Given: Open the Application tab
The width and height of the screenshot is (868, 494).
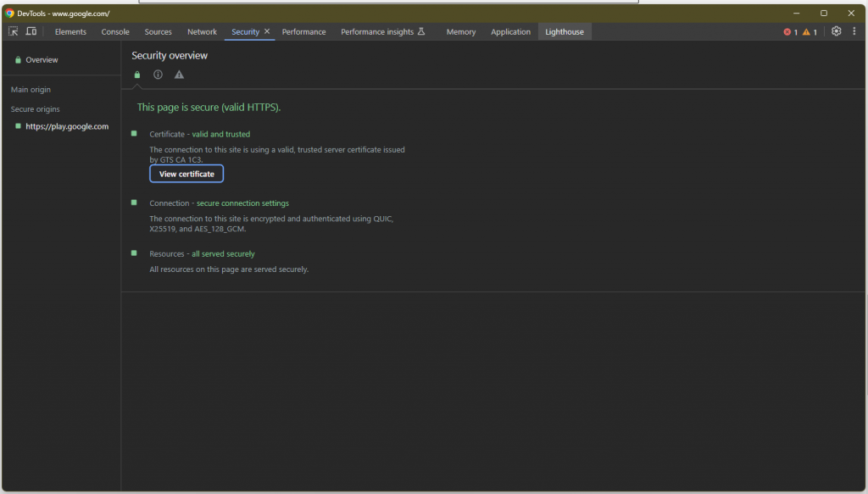Looking at the screenshot, I should (x=510, y=32).
